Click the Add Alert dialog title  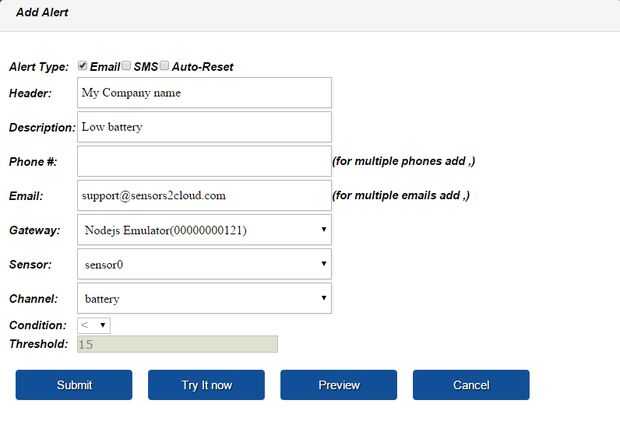point(42,13)
